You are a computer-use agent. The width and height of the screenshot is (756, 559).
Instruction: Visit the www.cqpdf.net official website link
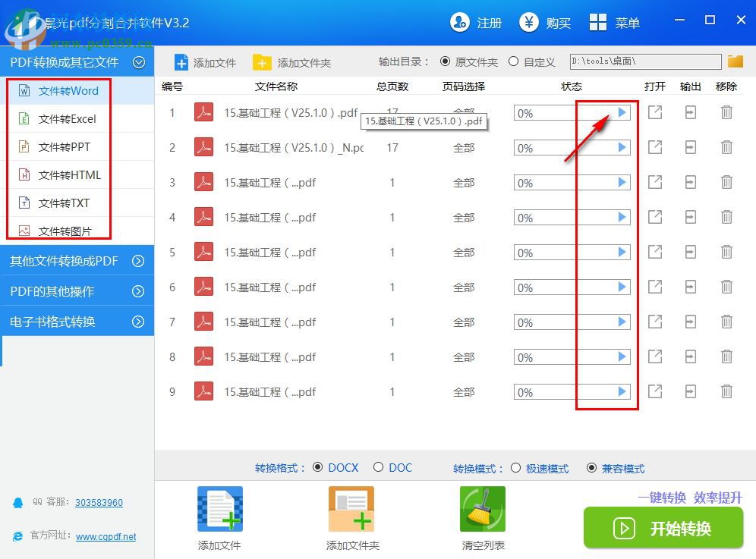coord(105,536)
